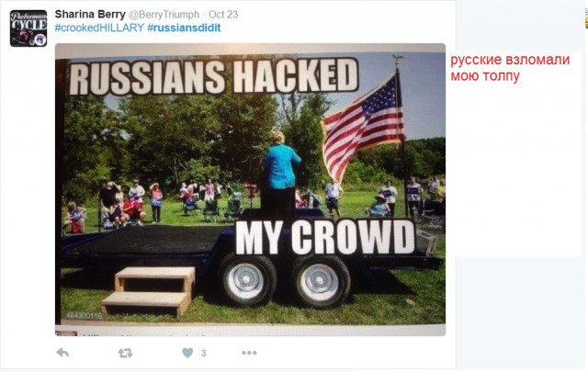Screen dimensions: 588x372
Task: Like the tweet with the heart icon
Action: point(187,353)
